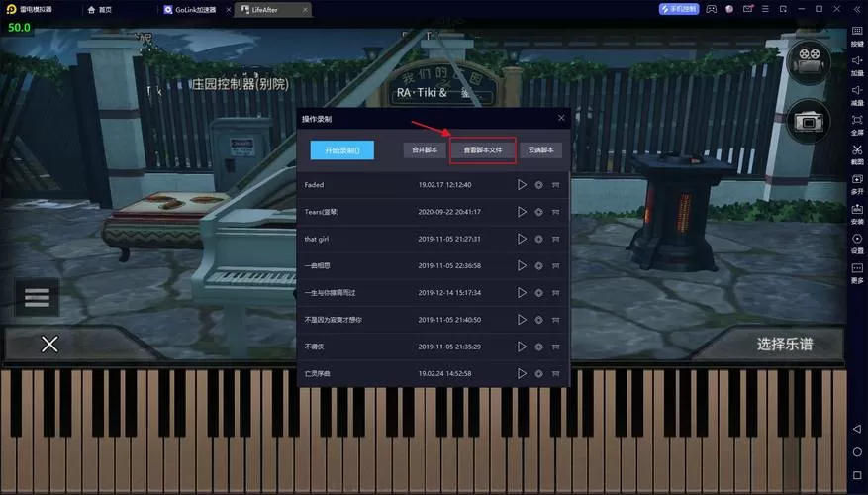This screenshot has height=495, width=868.
Task: Click the in-game photo camera button
Action: tap(809, 121)
